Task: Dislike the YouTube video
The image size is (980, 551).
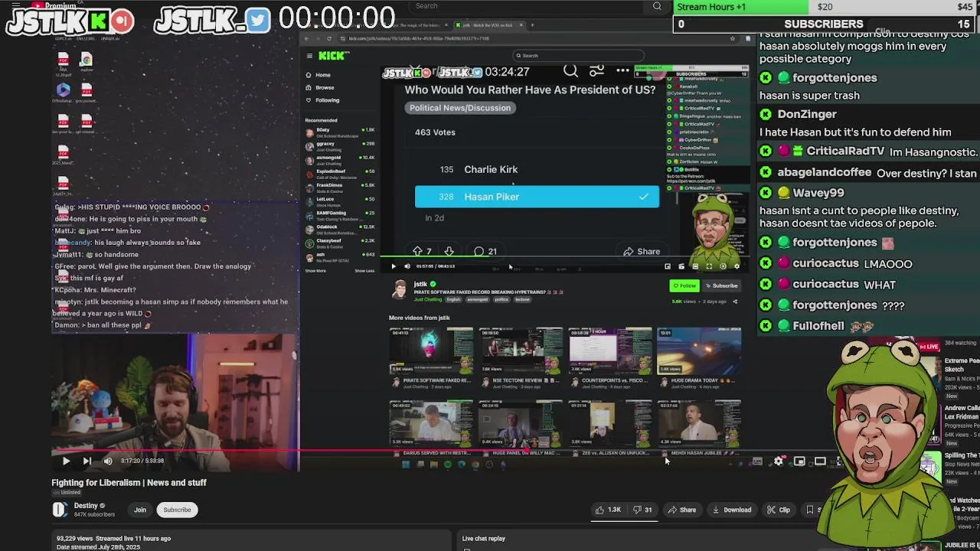Action: click(x=642, y=510)
